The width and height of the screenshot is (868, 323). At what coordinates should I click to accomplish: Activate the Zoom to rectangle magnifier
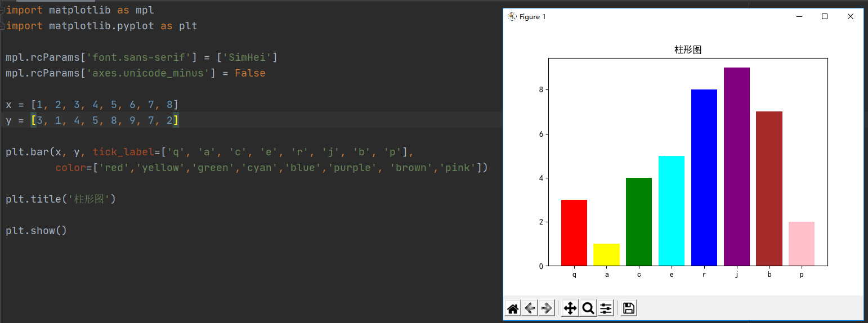[588, 308]
